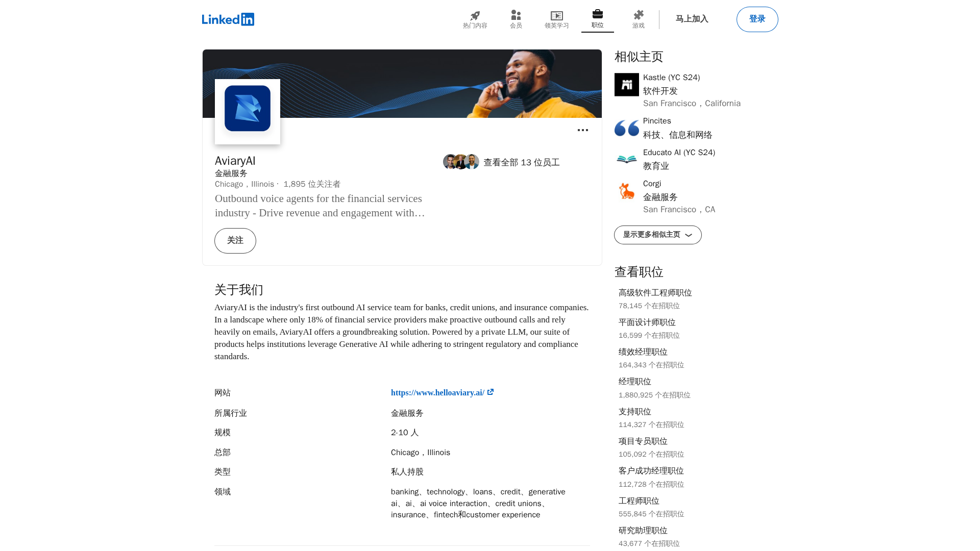The image size is (980, 551).
Task: Click the LinkedIn logo
Action: tap(228, 19)
